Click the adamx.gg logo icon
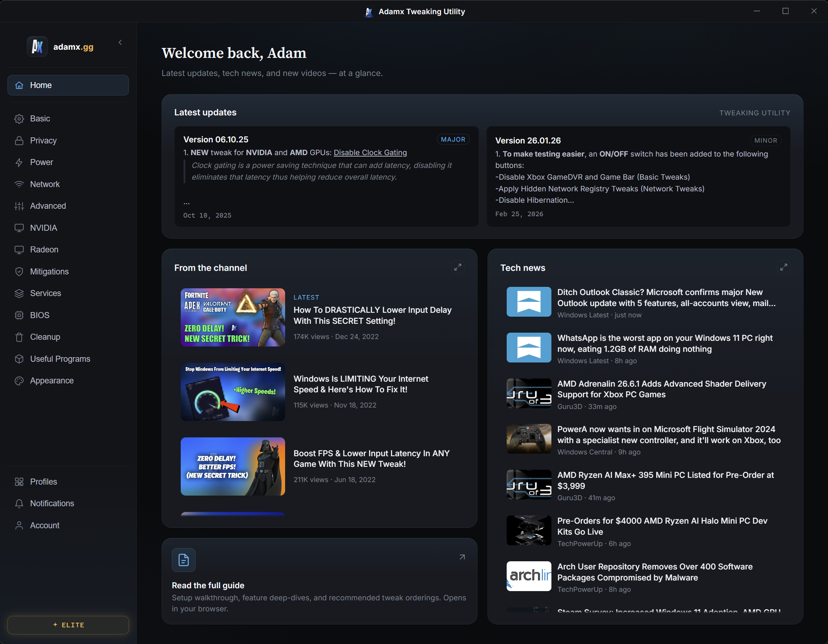Image resolution: width=828 pixels, height=644 pixels. pyautogui.click(x=37, y=47)
